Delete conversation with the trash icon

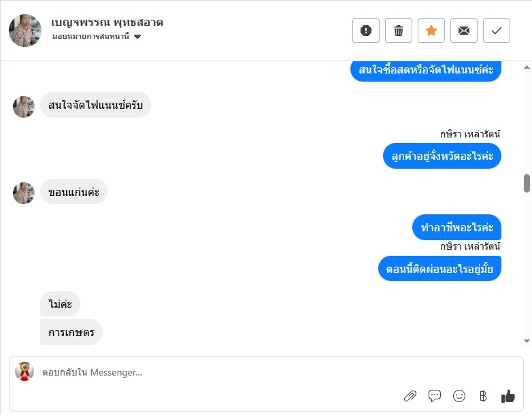coord(399,31)
